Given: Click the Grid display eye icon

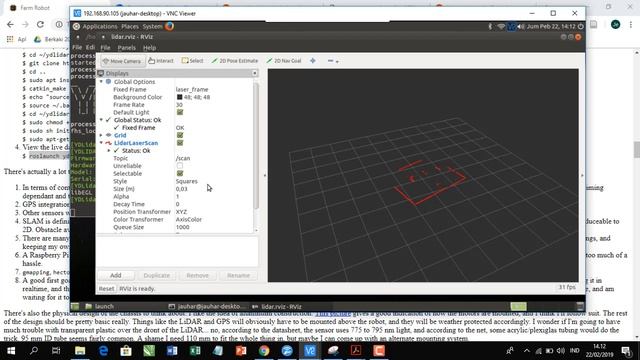Looking at the screenshot, I should 109,135.
